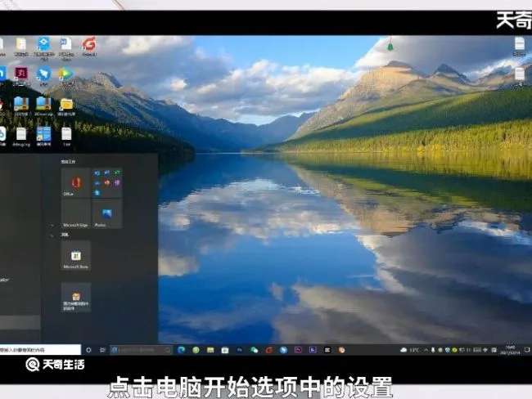Open the green bell icon on desktop
The height and width of the screenshot is (399, 532).
pyautogui.click(x=390, y=45)
